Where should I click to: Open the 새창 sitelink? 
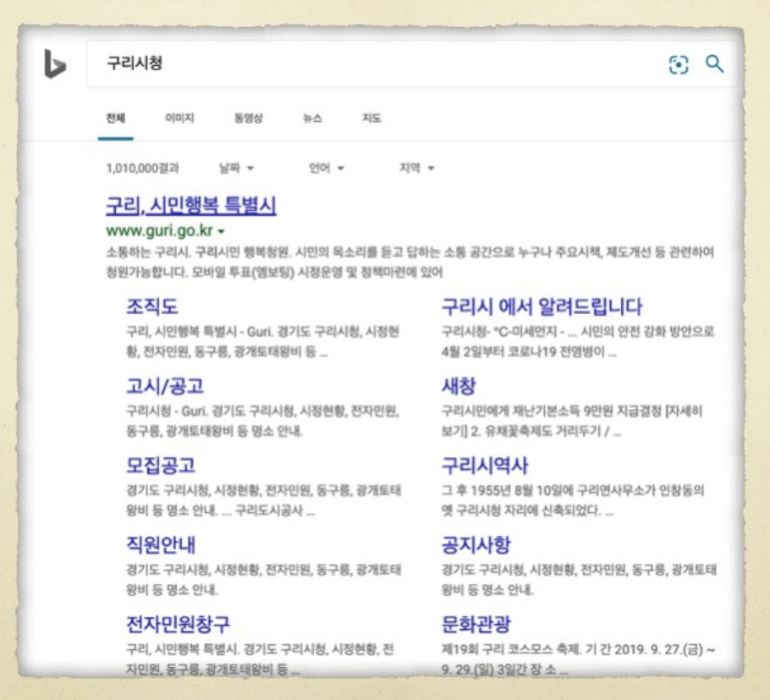(459, 386)
